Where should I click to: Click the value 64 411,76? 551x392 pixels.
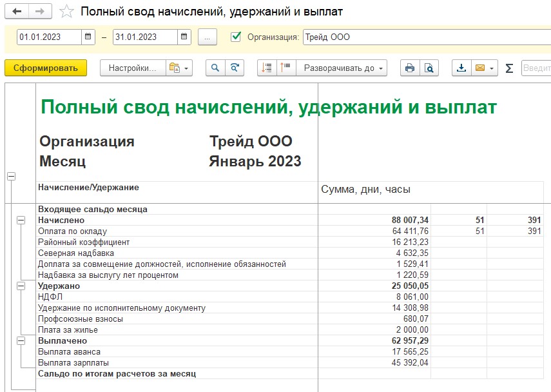click(410, 231)
